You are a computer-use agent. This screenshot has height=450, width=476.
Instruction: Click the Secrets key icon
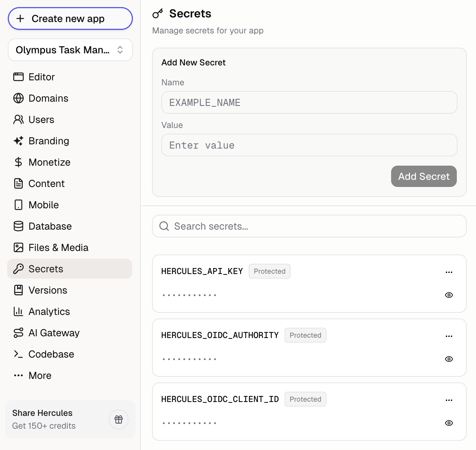(18, 269)
